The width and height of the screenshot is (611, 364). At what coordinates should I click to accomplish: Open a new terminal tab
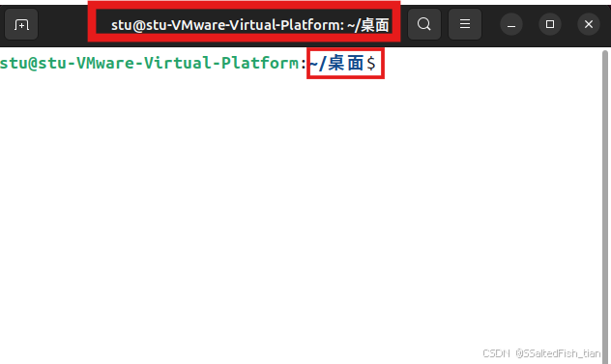pyautogui.click(x=21, y=24)
